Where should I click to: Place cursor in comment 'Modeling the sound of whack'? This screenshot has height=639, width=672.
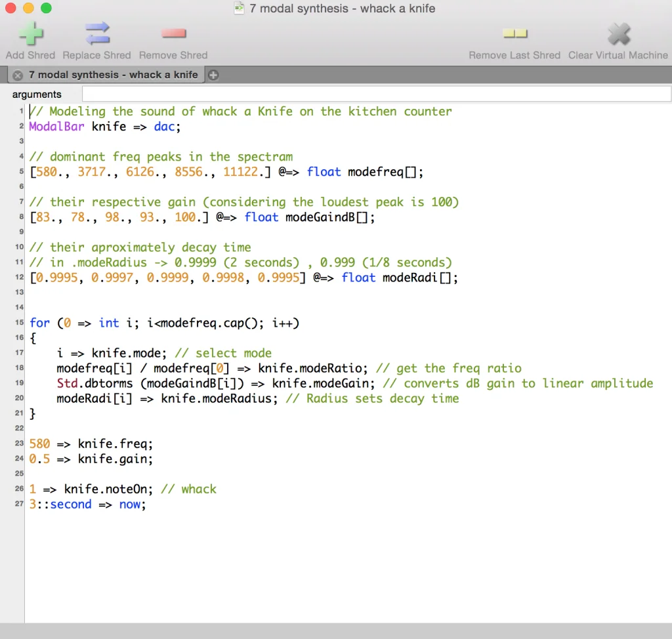143,112
